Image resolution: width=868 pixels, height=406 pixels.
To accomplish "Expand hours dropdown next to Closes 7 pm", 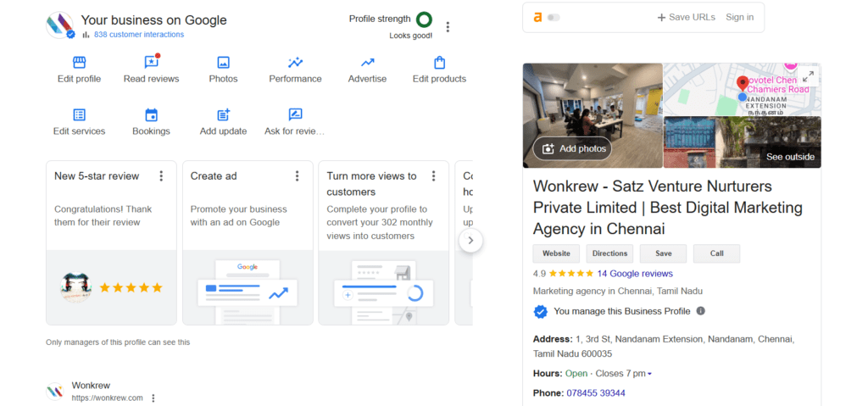I will pos(649,374).
